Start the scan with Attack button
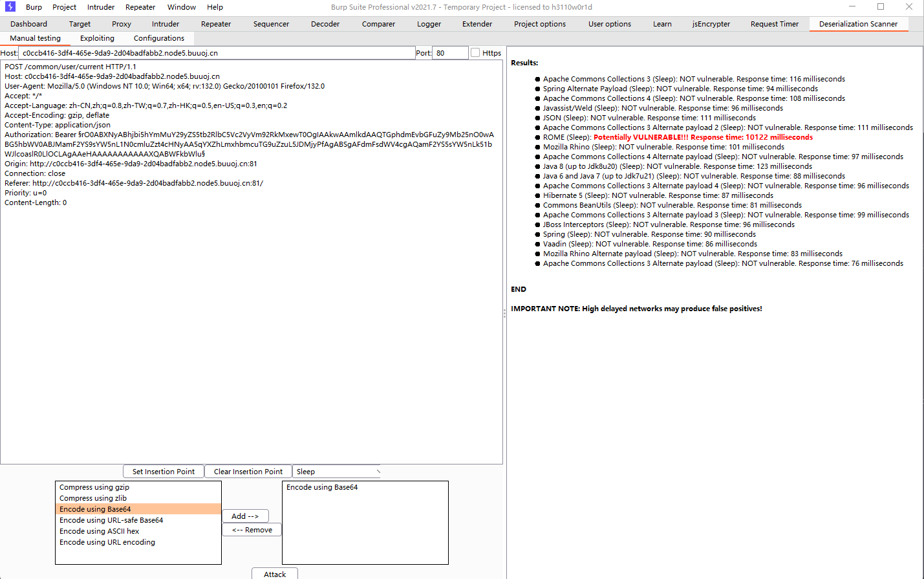 point(274,574)
